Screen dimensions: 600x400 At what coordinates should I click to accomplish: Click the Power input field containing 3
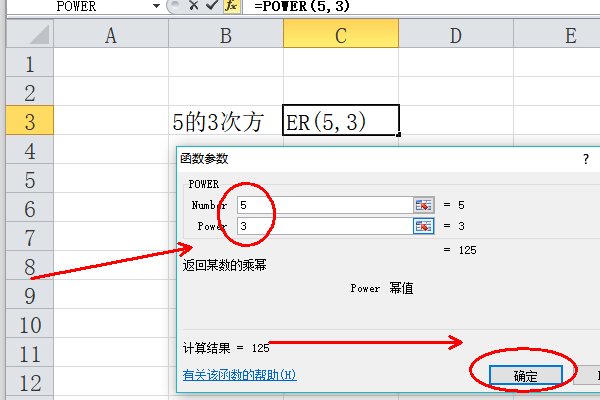(x=324, y=226)
